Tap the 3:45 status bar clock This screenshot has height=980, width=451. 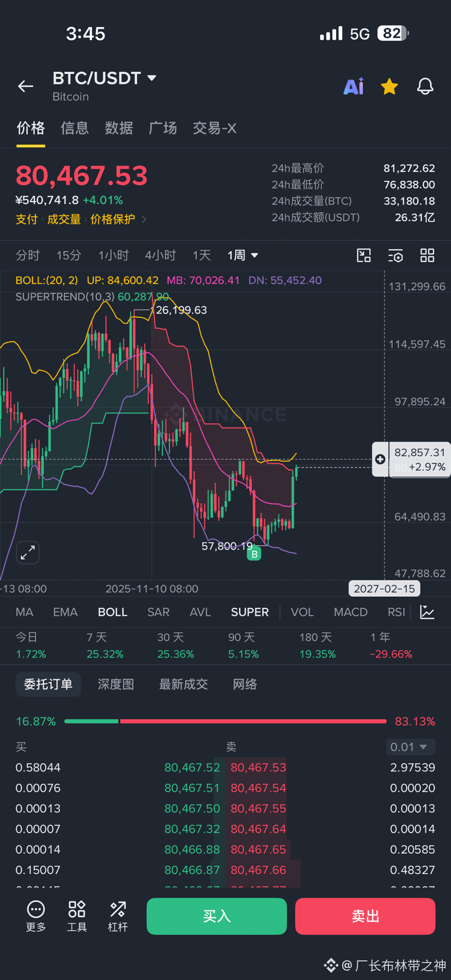[86, 34]
